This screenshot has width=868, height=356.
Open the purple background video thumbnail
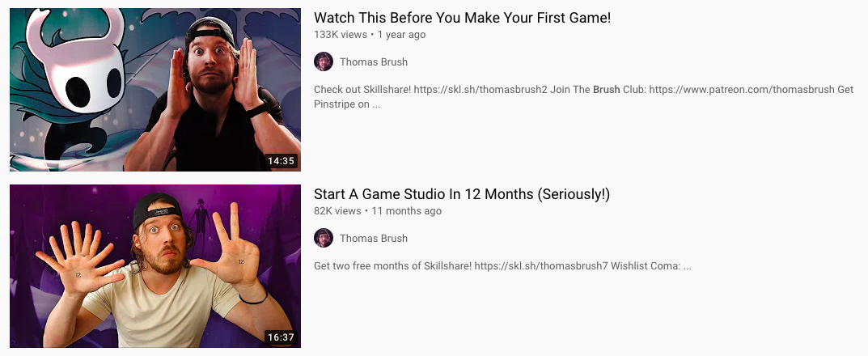point(155,266)
